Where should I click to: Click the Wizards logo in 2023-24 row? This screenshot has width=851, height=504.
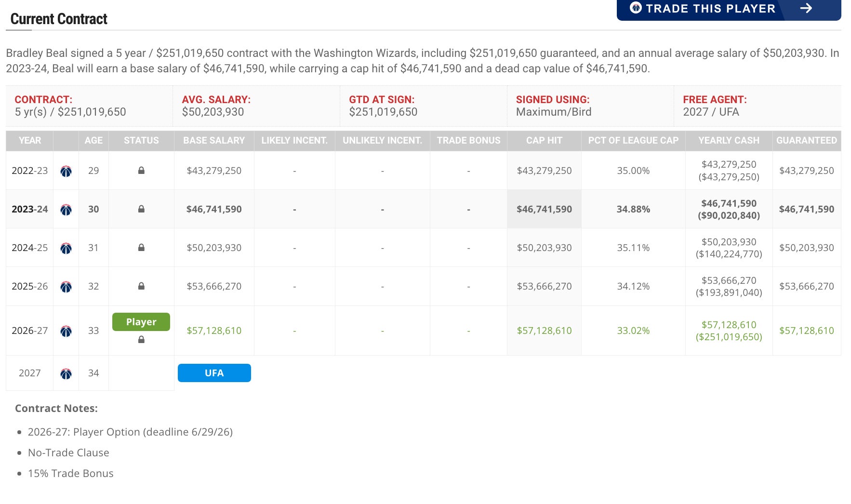pos(66,210)
